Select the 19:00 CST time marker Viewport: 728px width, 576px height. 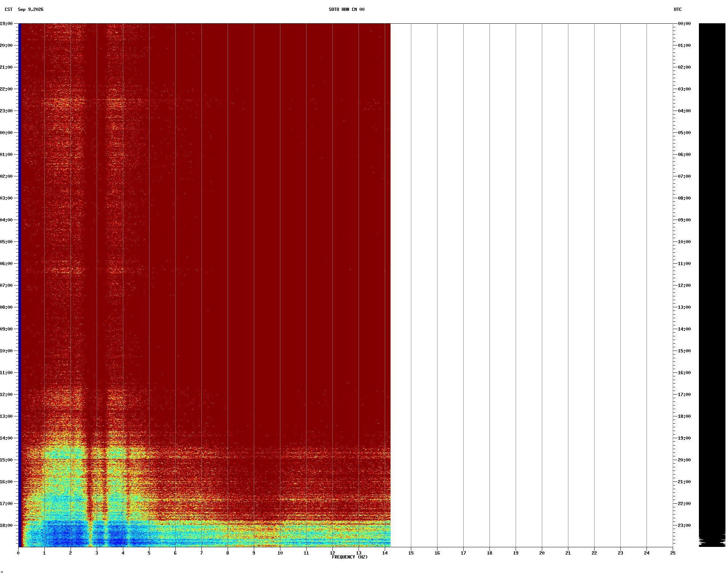click(6, 24)
